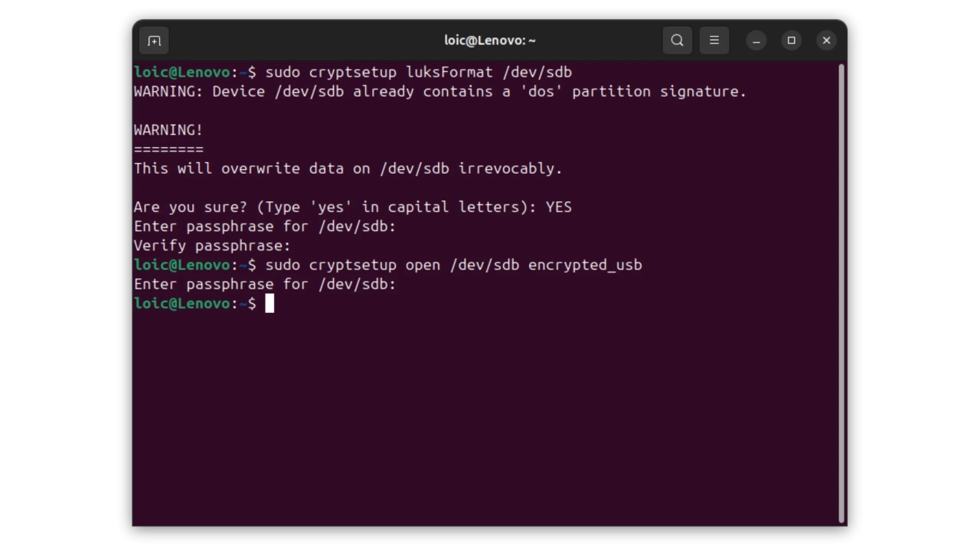Open the hamburger main menu
Screen dimensions: 980x551
click(714, 41)
